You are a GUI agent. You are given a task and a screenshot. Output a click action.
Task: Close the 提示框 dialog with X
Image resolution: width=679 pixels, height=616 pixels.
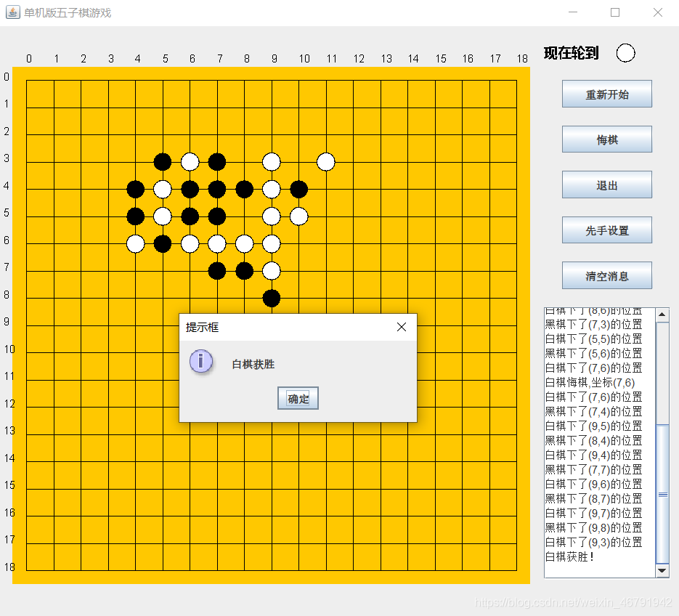(x=402, y=327)
